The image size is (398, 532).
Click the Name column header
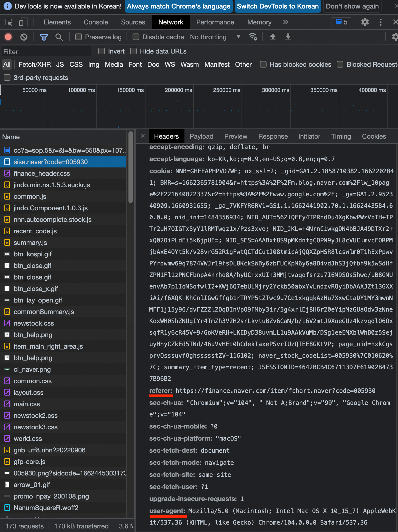click(x=63, y=137)
